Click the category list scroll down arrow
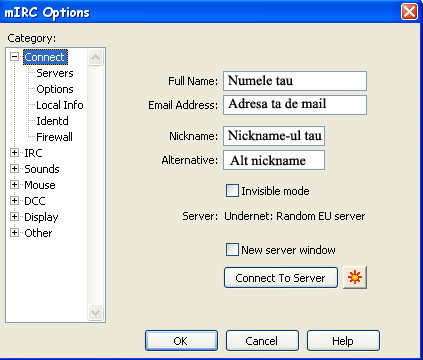 pos(96,312)
